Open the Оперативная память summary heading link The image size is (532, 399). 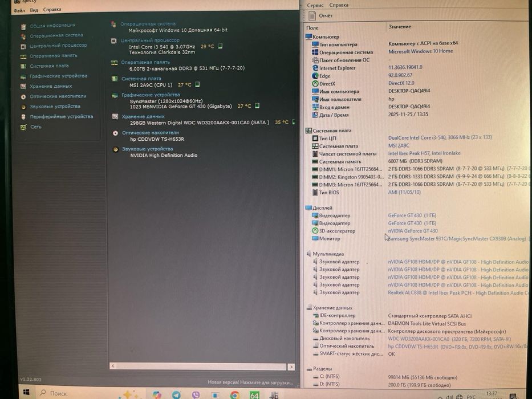pos(145,62)
